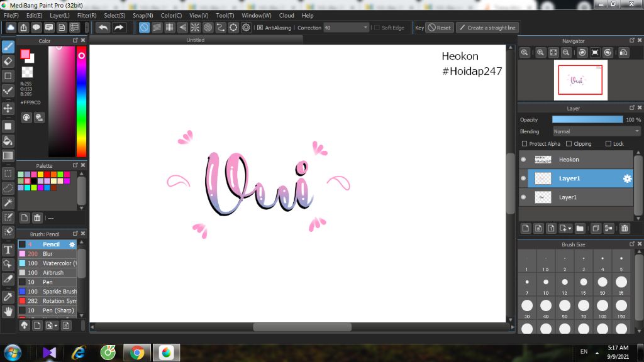This screenshot has width=644, height=362.
Task: Enable parallel snap guide
Action: click(157, 28)
